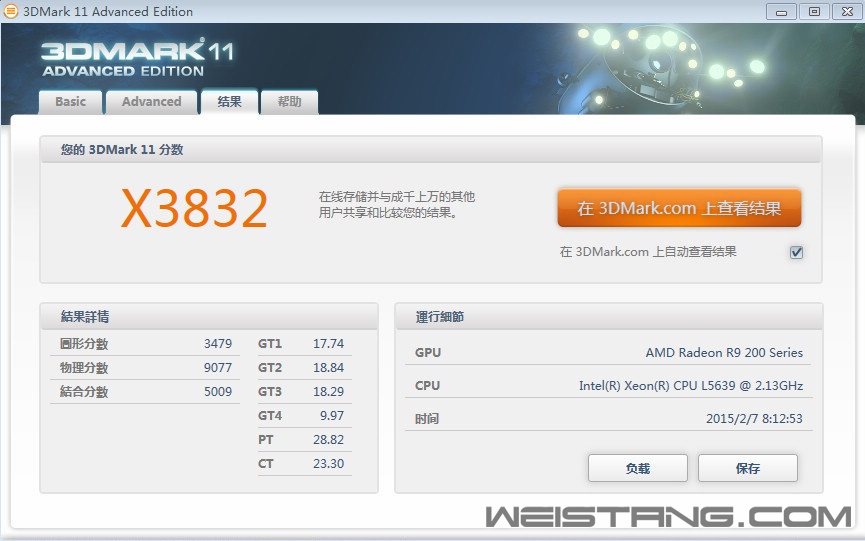The image size is (865, 541).
Task: Click the timestamp 2015/2/7 8:12:53
Action: (754, 419)
